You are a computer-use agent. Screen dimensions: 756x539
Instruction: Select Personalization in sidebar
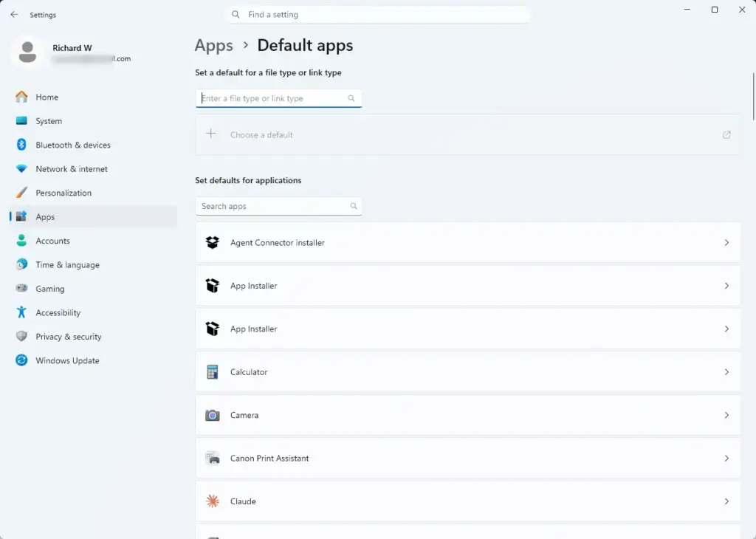tap(94, 193)
